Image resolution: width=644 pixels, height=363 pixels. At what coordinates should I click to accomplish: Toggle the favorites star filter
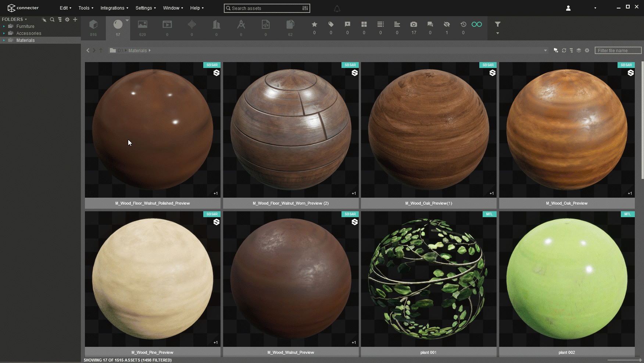click(x=314, y=24)
